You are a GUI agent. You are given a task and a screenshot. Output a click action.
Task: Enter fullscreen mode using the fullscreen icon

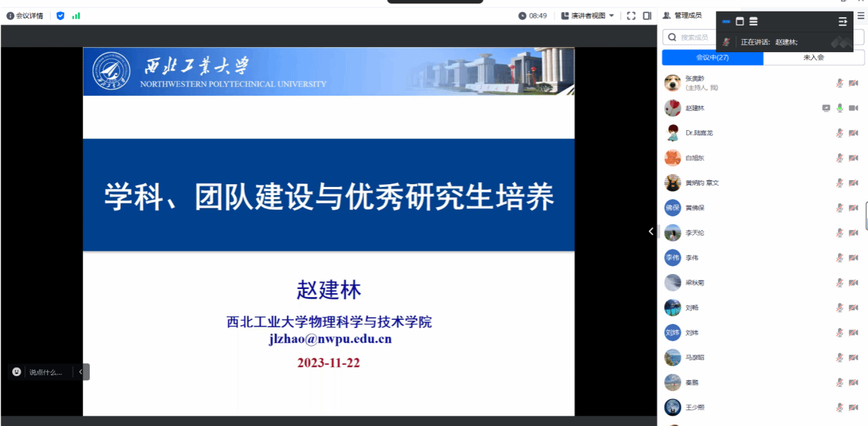631,16
